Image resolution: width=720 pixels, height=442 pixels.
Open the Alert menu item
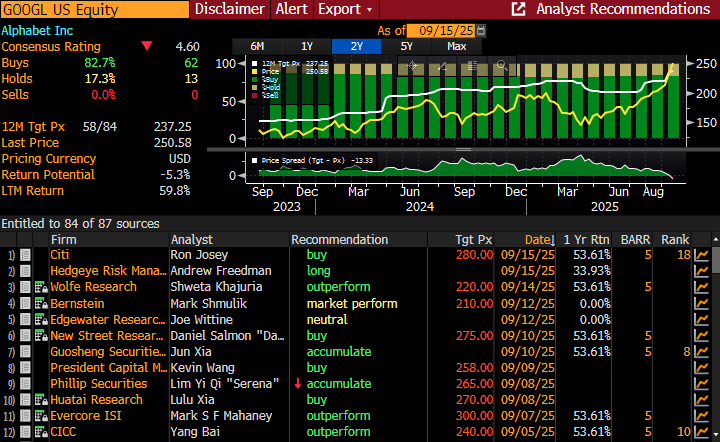[x=292, y=9]
